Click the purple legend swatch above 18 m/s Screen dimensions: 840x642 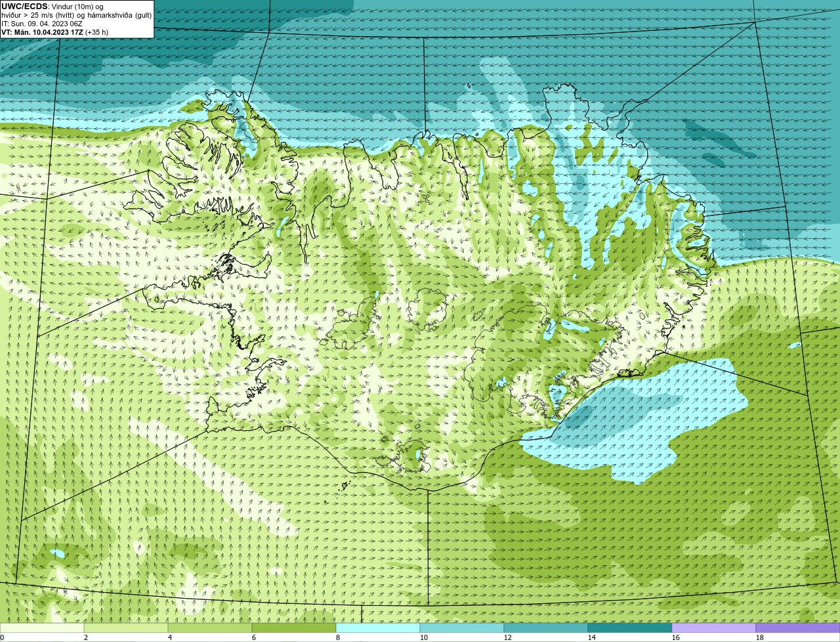coord(798,628)
